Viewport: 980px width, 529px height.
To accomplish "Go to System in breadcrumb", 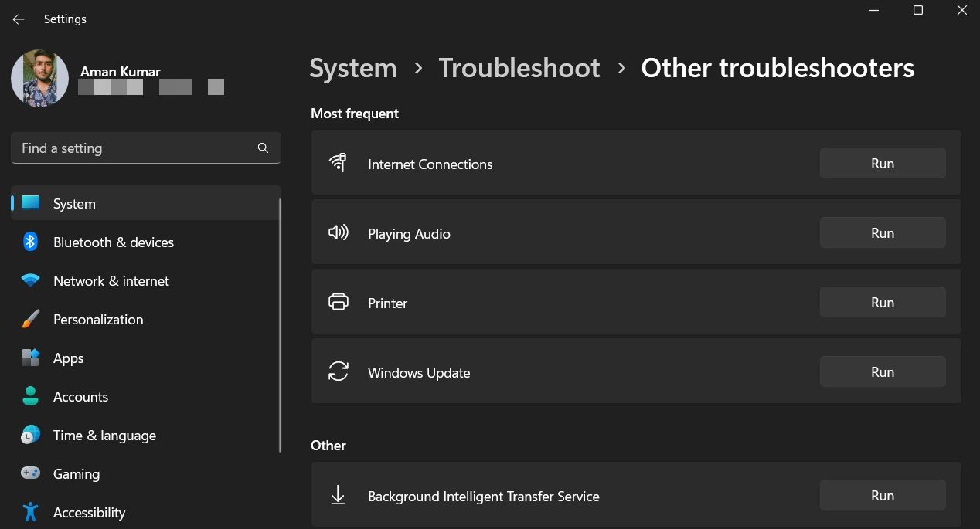I will 353,68.
